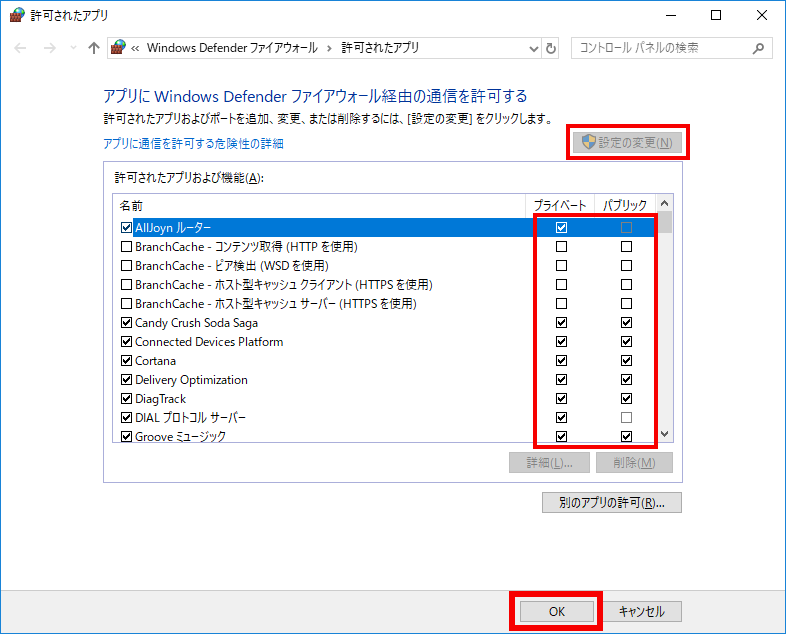Toggle DiagTrack public checkbox
Viewport: 786px width, 634px height.
(626, 398)
